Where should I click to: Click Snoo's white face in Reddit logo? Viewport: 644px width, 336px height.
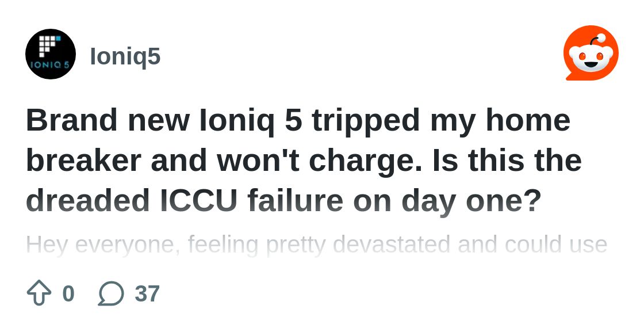[591, 58]
